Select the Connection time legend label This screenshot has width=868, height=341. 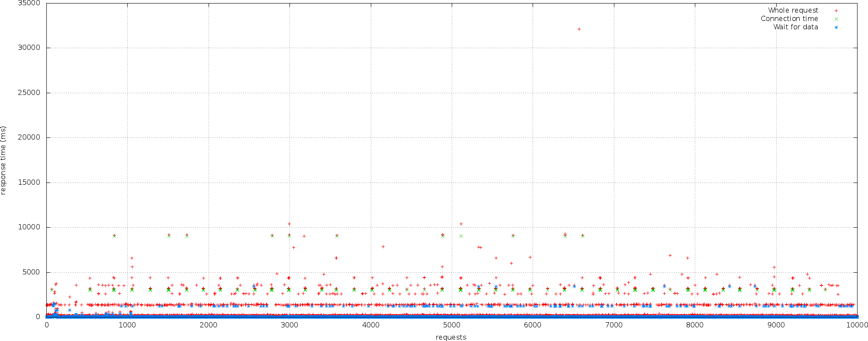[789, 19]
